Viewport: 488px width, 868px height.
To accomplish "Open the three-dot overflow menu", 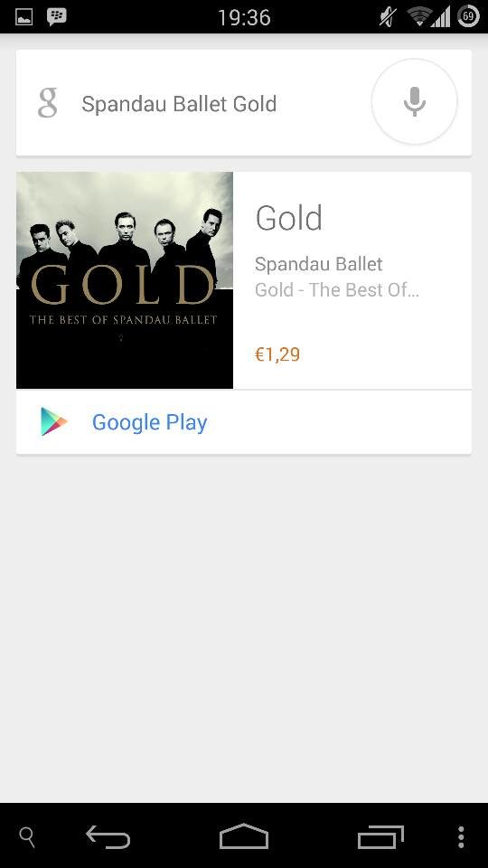I will tap(461, 837).
